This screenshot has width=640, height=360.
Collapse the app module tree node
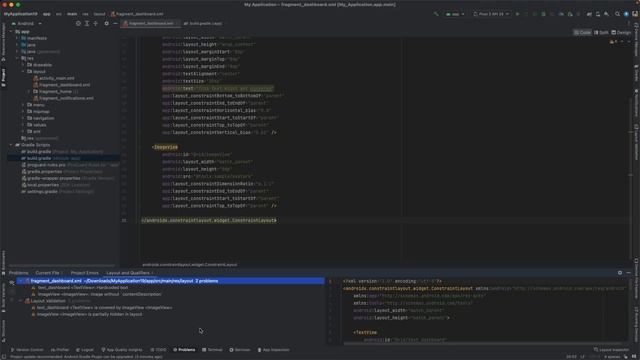[11, 31]
